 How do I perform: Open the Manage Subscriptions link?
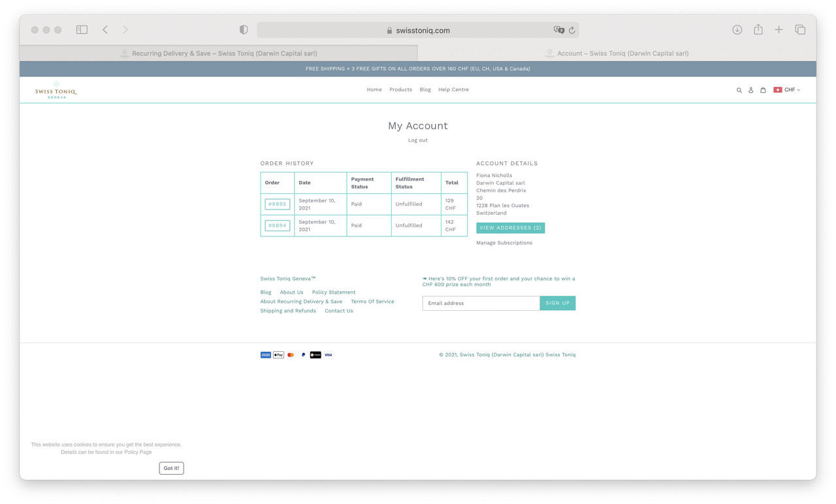504,243
